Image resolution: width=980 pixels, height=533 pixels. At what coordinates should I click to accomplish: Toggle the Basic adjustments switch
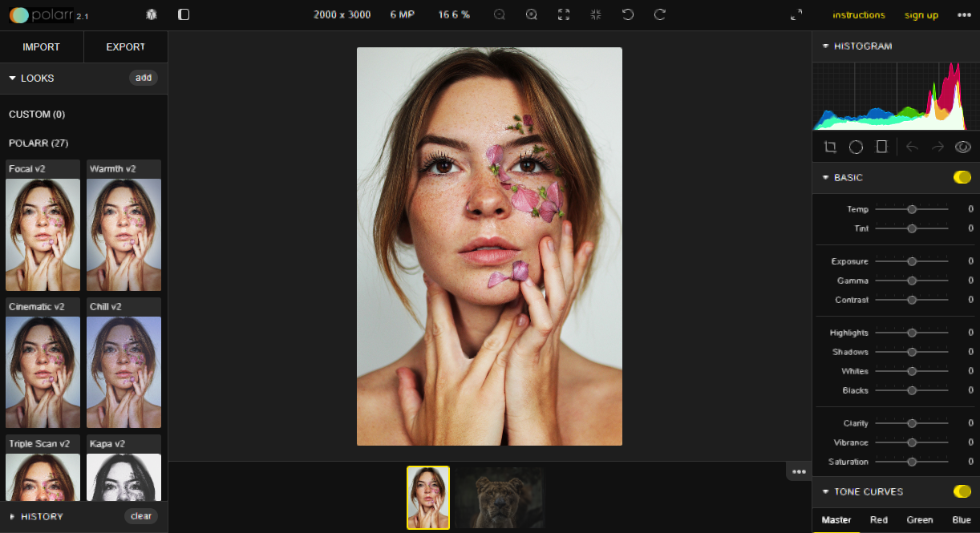(962, 177)
